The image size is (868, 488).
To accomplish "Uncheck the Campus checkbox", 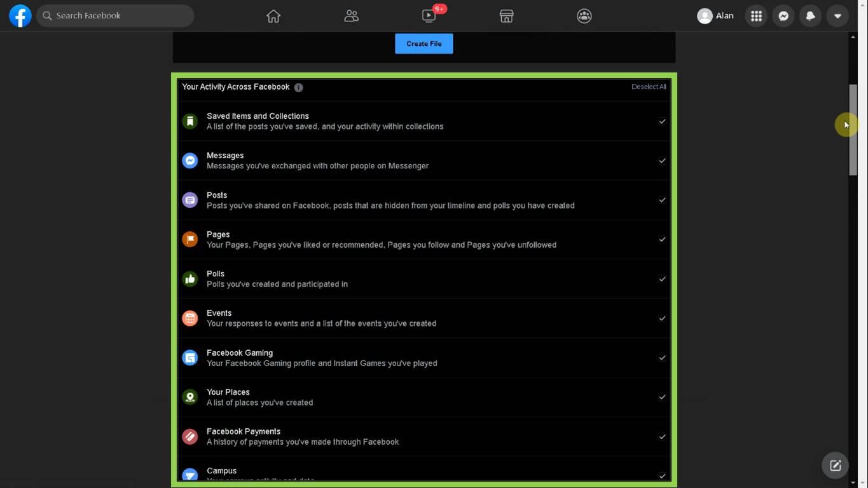I will pos(662,476).
